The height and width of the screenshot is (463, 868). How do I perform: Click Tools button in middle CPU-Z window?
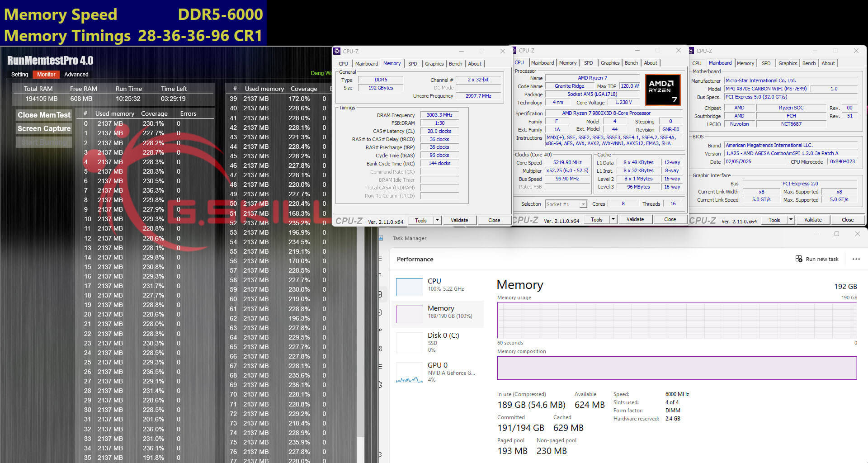tap(597, 219)
